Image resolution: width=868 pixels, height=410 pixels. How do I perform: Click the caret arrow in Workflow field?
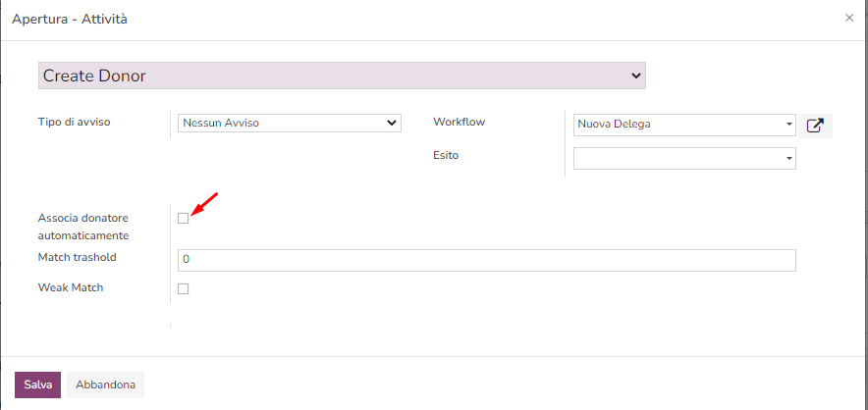point(789,125)
